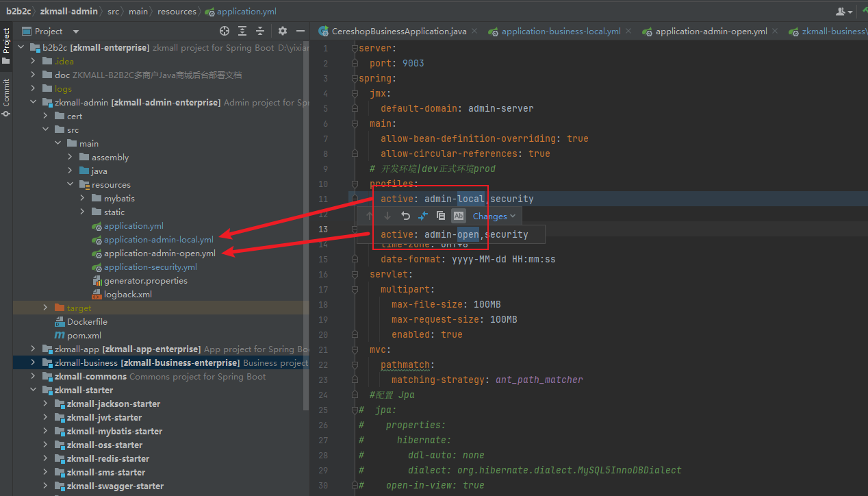Switch to application-admin-open.yml editor tab

[711, 32]
